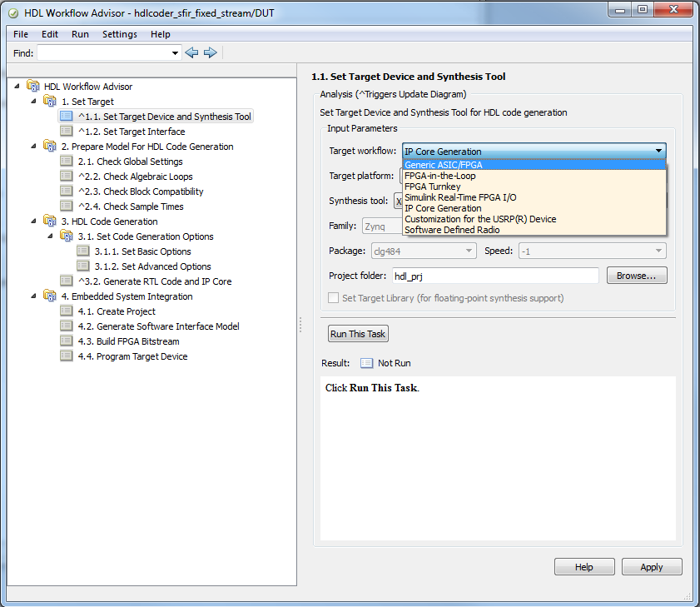The height and width of the screenshot is (607, 700).
Task: Select 3.1.1. Set Basic Options task
Action: tap(143, 251)
